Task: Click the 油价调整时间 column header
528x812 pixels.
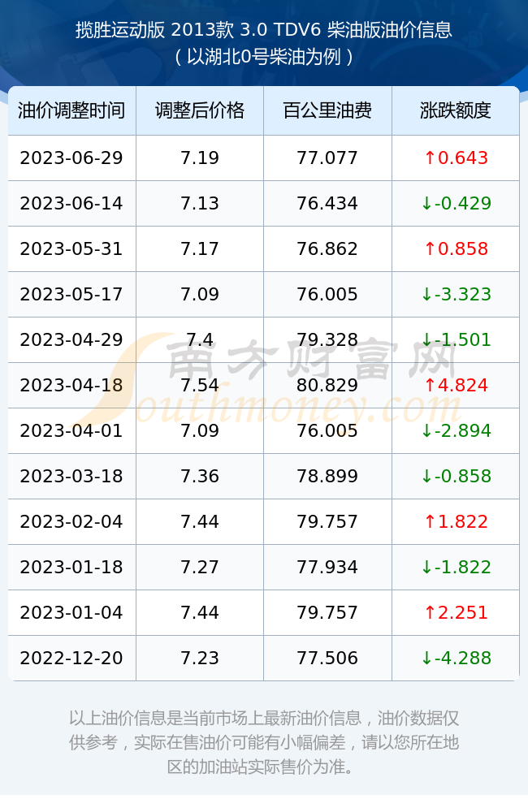Action: tap(71, 110)
